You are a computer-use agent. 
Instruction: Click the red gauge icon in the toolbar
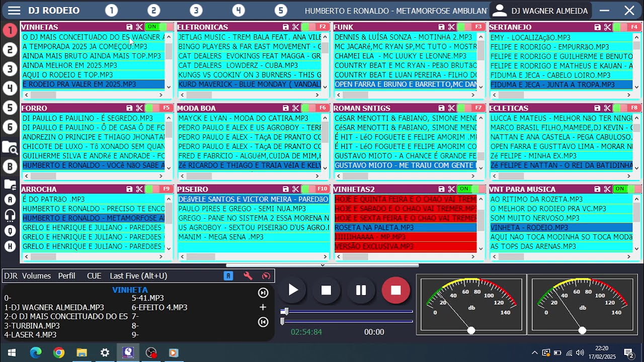pyautogui.click(x=266, y=276)
